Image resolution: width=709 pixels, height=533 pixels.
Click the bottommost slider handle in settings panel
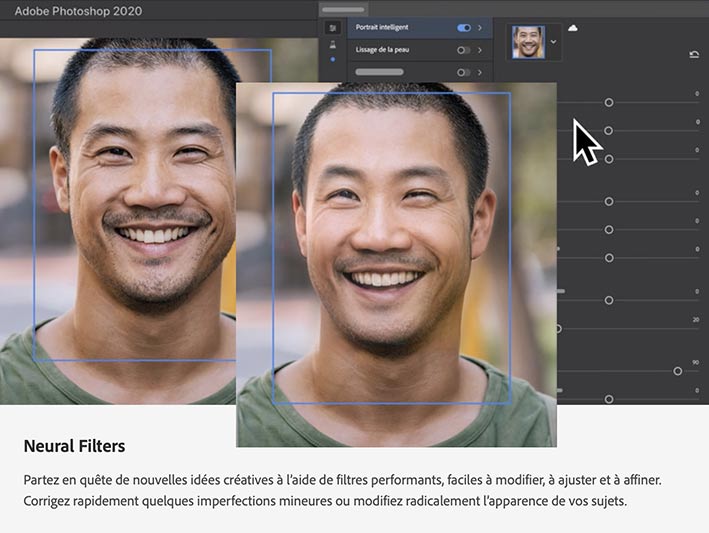tap(609, 399)
